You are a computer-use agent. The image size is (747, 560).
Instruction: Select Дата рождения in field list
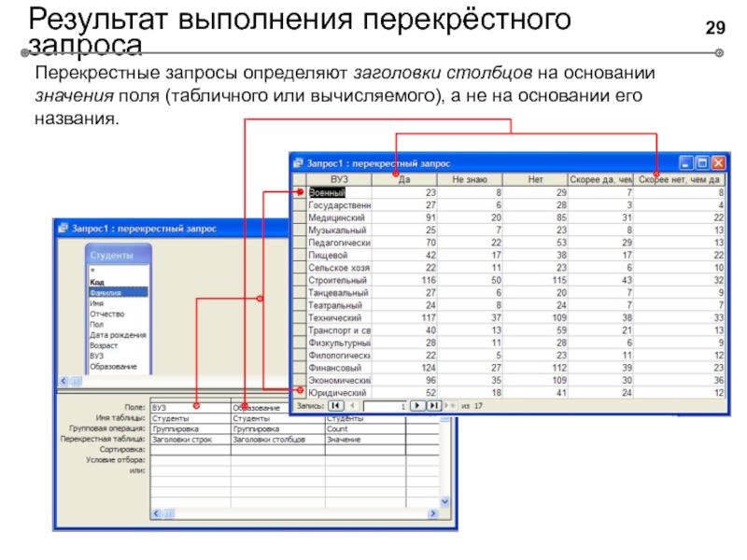(x=119, y=335)
